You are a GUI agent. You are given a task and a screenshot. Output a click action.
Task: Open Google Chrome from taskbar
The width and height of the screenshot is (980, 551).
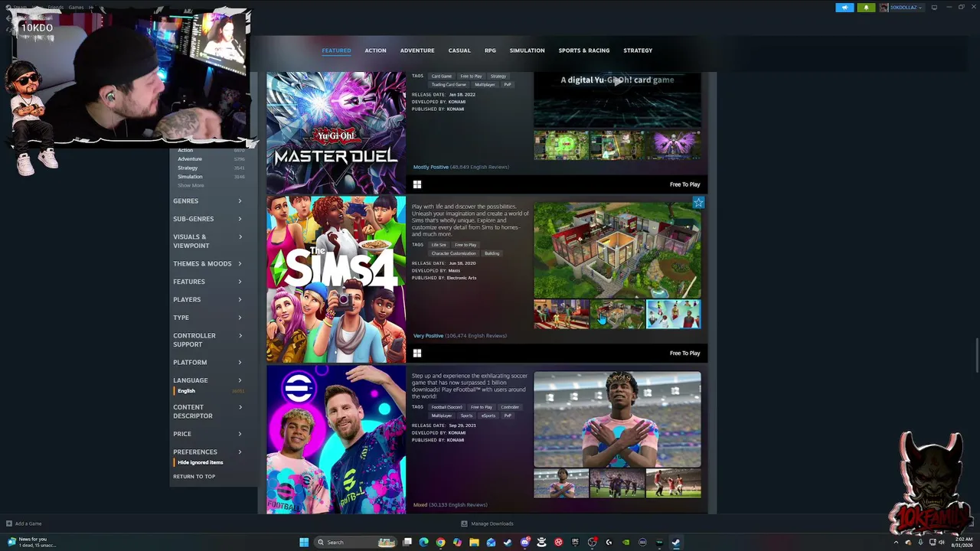(x=440, y=543)
